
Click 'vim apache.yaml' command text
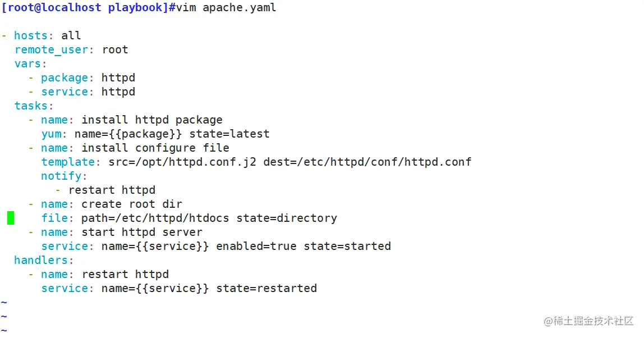click(226, 8)
